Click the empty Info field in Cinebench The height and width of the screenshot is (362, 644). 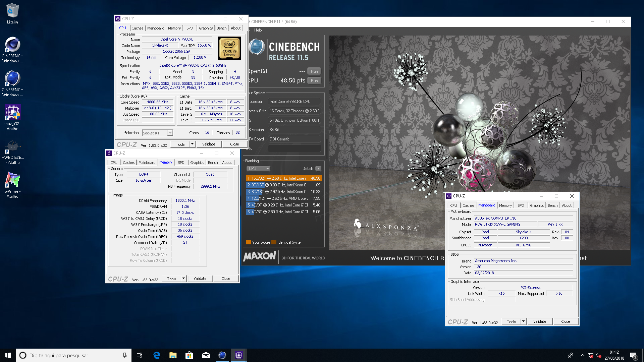[294, 148]
